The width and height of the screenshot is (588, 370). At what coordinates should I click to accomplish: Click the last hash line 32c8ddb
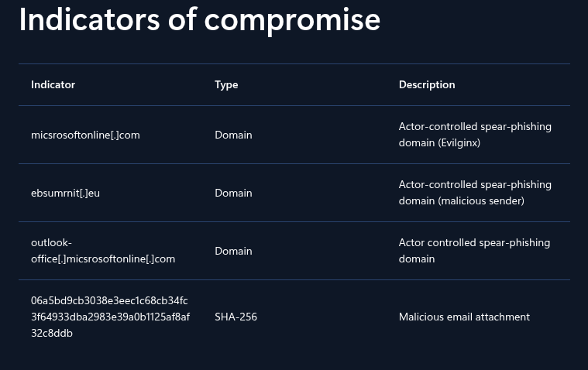pos(52,333)
